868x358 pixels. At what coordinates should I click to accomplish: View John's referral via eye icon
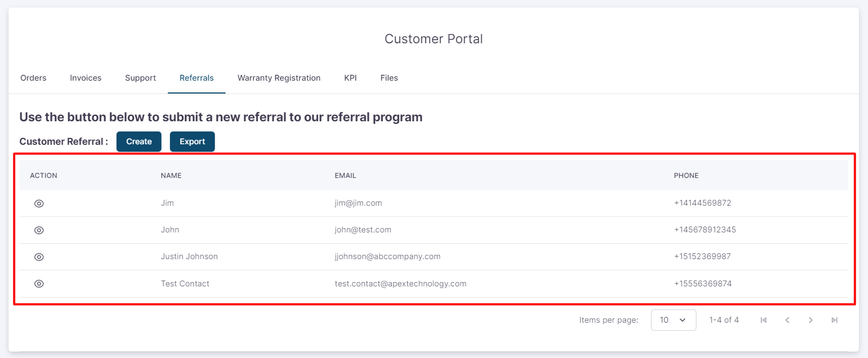(x=39, y=230)
